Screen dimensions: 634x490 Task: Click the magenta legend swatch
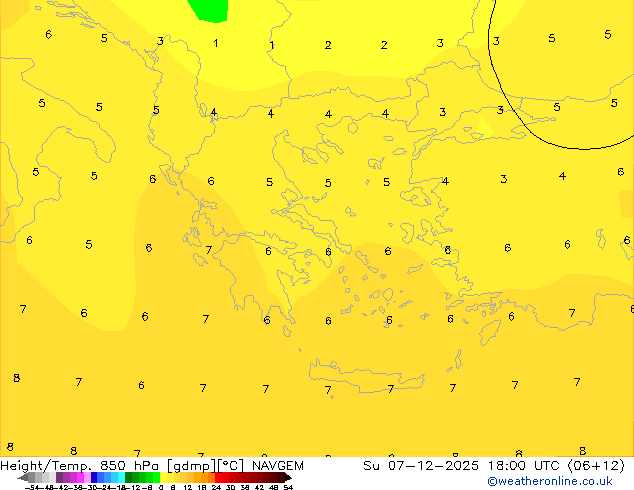(x=80, y=478)
